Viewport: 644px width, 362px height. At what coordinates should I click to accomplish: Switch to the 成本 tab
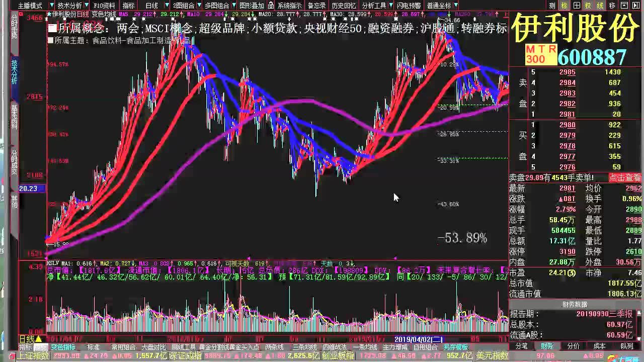pyautogui.click(x=599, y=346)
